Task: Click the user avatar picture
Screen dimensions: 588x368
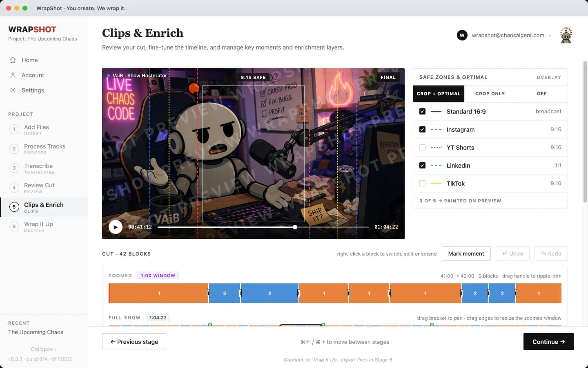Action: [x=566, y=35]
